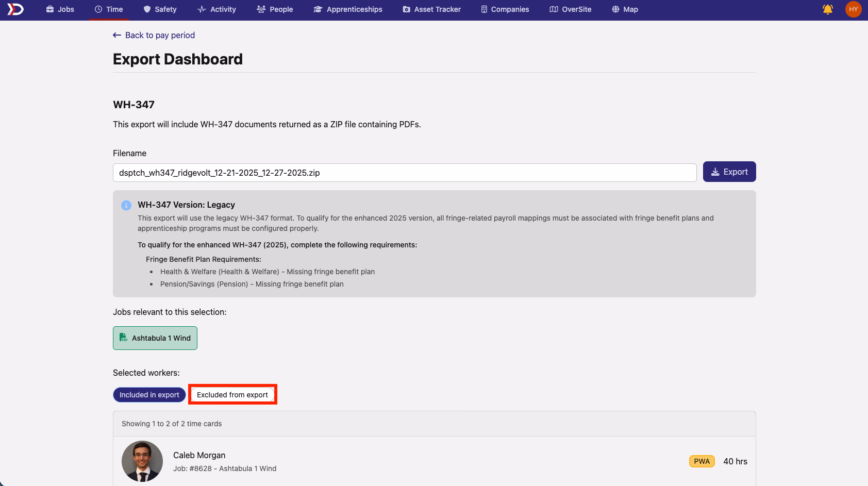This screenshot has height=486, width=868.
Task: Click the app logo in the navbar
Action: (x=15, y=9)
